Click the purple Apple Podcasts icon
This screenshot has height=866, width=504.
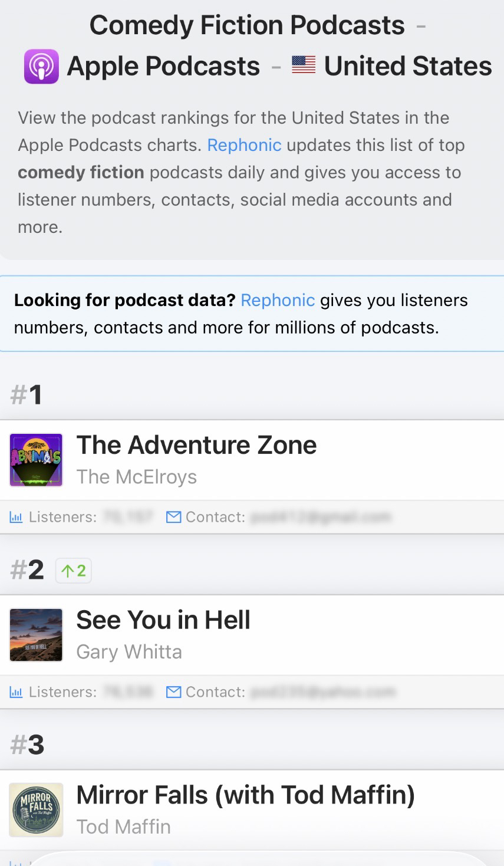[41, 66]
